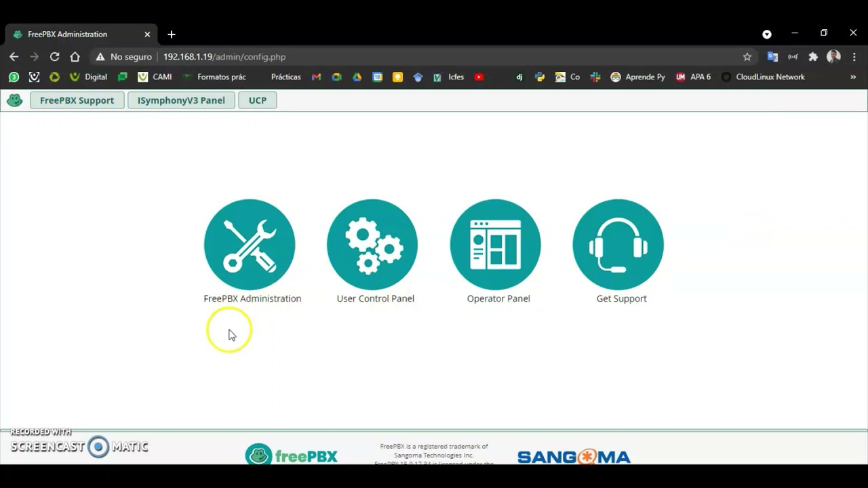Close the FreePBX Administration tab
The image size is (868, 488).
[x=147, y=35]
